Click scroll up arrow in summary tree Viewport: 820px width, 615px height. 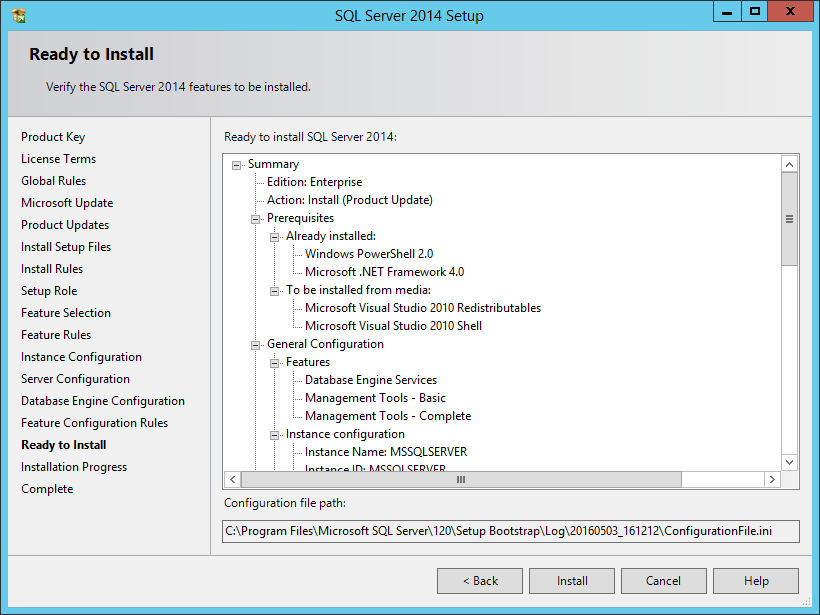[x=789, y=164]
